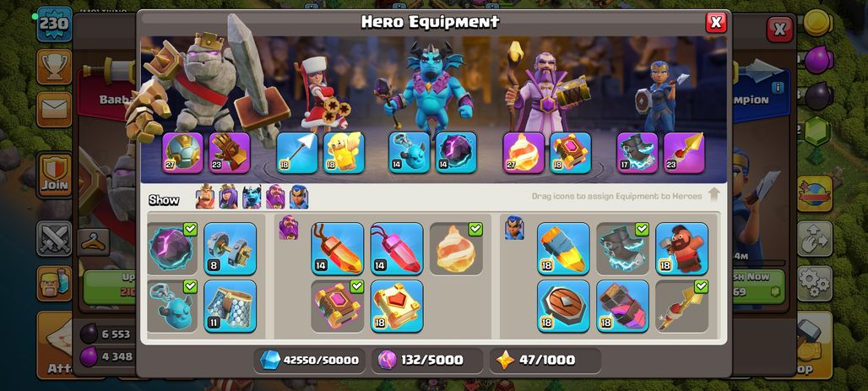The height and width of the screenshot is (391, 868).
Task: Select the Vampstache equipment level 8
Action: pos(230,248)
